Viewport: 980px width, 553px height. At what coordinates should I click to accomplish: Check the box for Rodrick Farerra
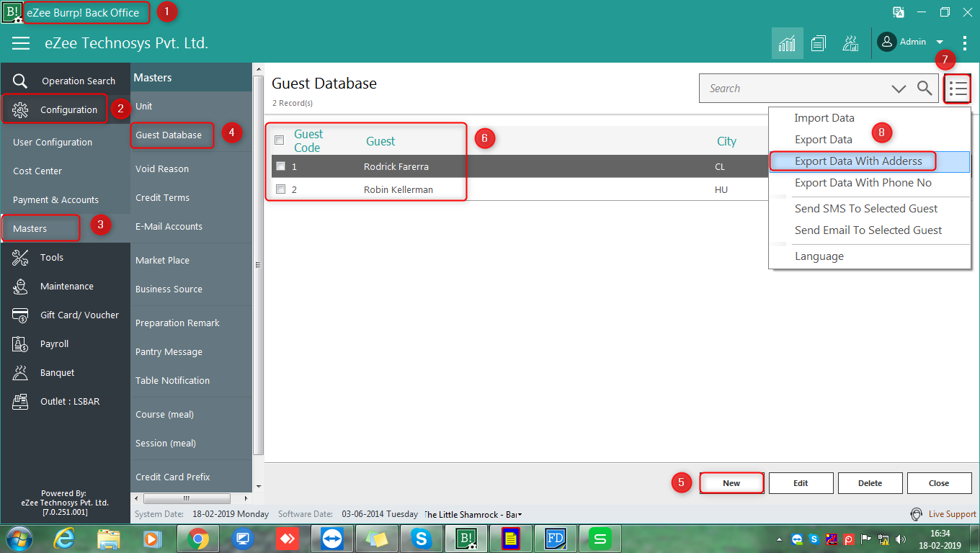(281, 166)
